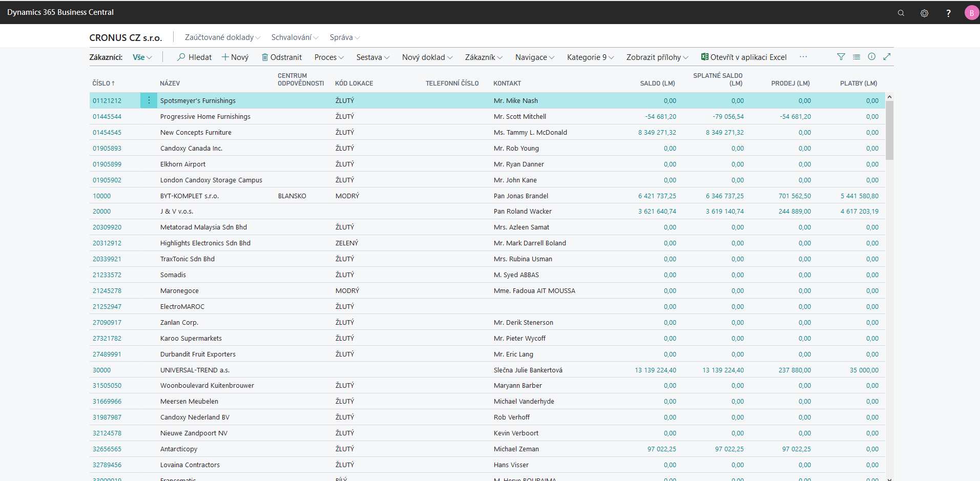Select the BLANSKO responsibility center cell
Image resolution: width=980 pixels, height=481 pixels.
292,196
